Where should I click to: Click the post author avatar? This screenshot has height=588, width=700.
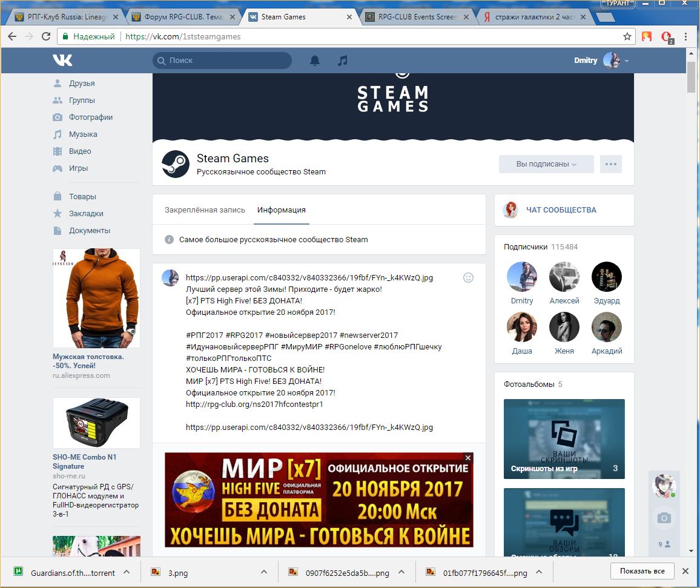coord(170,278)
